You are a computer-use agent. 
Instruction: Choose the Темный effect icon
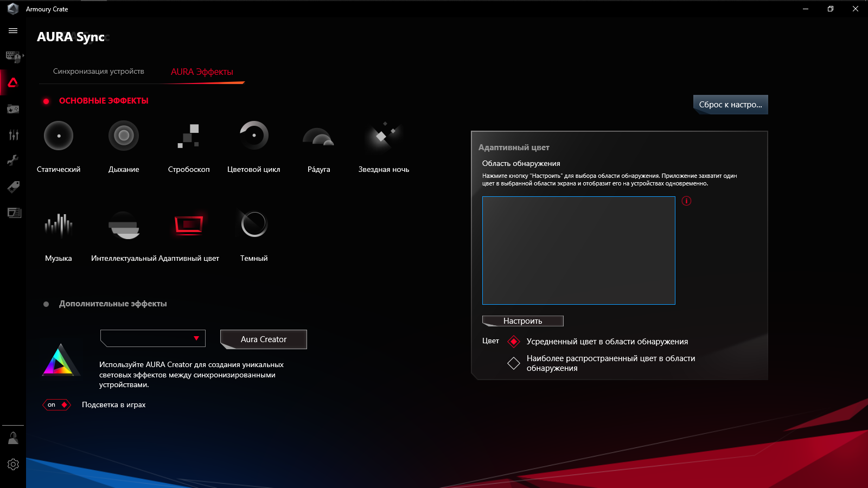click(x=254, y=224)
